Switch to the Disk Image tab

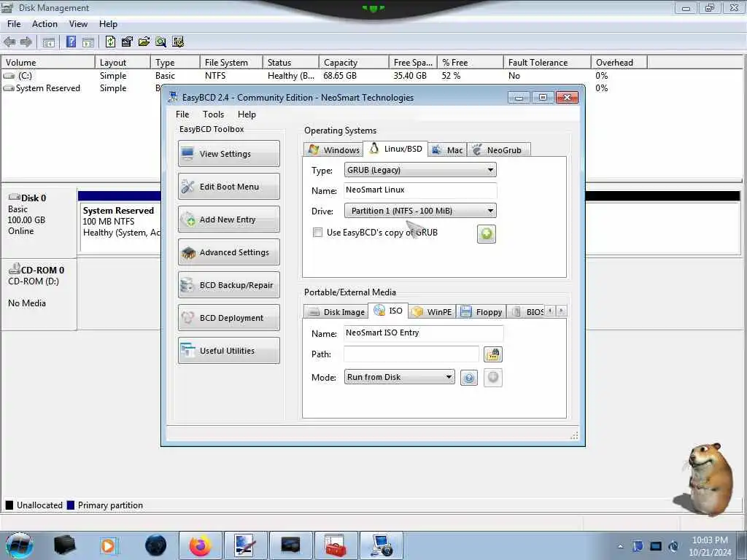tap(336, 312)
